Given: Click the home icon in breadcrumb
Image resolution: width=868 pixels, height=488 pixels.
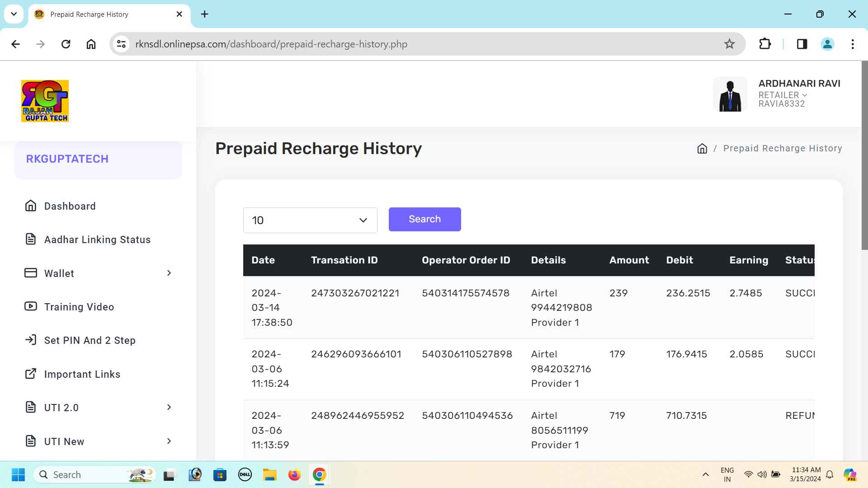Looking at the screenshot, I should (702, 149).
